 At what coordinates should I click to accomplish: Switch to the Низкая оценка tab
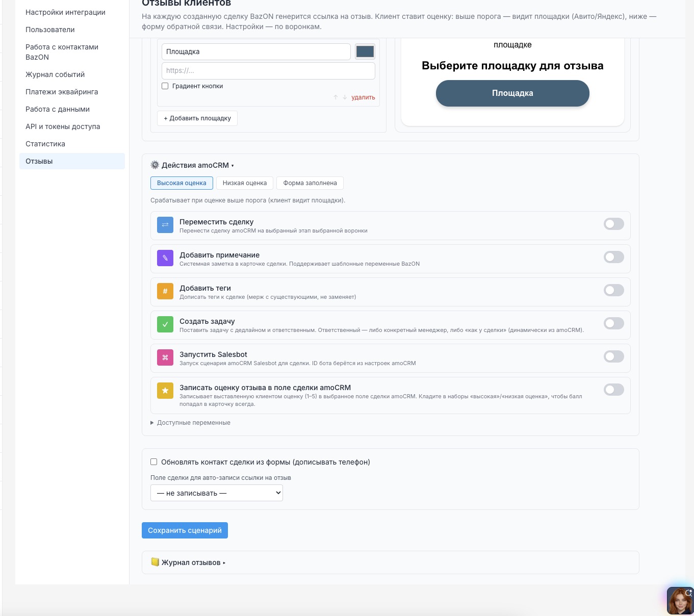click(245, 183)
